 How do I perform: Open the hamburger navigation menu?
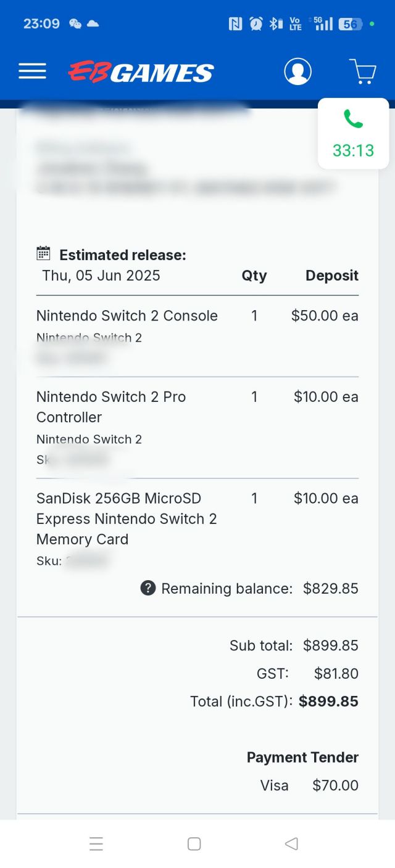pos(32,72)
